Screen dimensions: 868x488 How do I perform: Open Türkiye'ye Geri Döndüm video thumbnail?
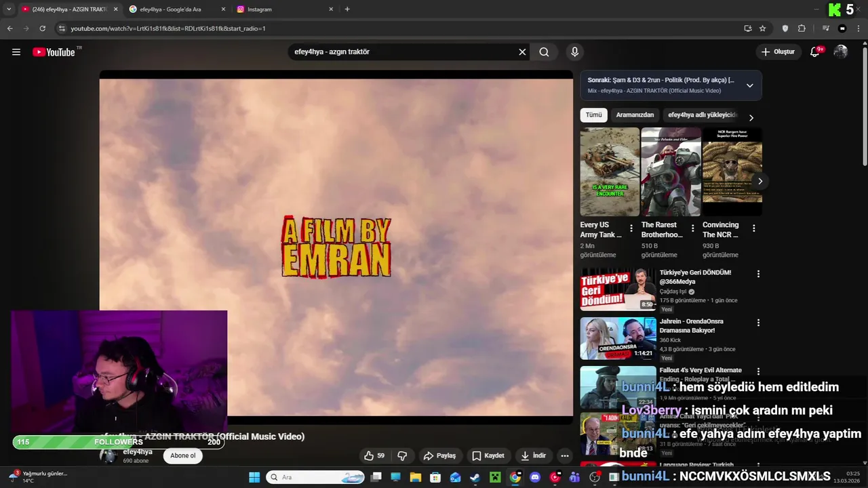click(x=618, y=289)
